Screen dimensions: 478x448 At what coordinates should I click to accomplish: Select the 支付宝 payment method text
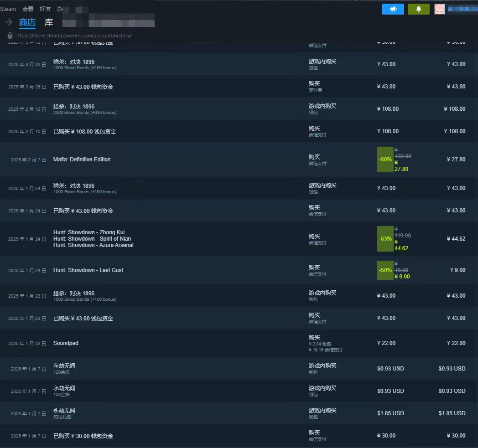(315, 90)
